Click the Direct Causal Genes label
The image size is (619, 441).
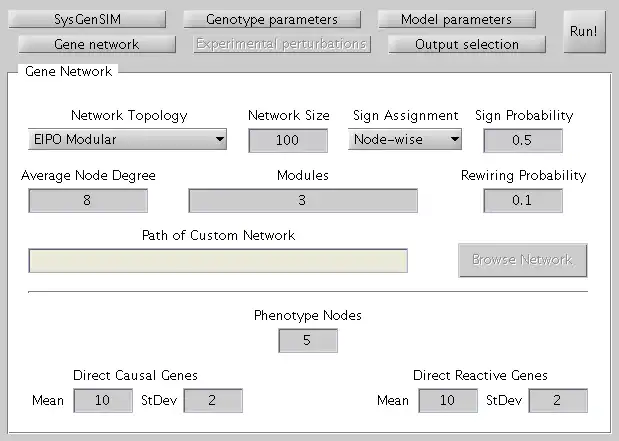[x=135, y=375]
